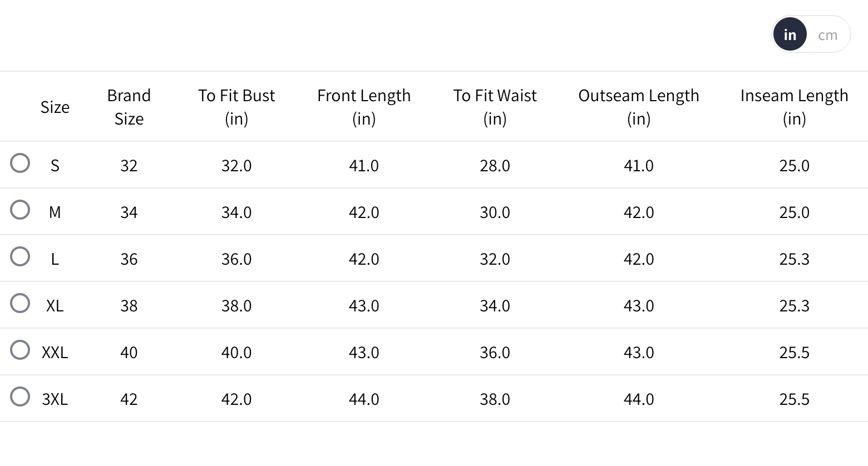The width and height of the screenshot is (868, 466).
Task: Click bust value 34.0 in the M row
Action: [x=236, y=212]
